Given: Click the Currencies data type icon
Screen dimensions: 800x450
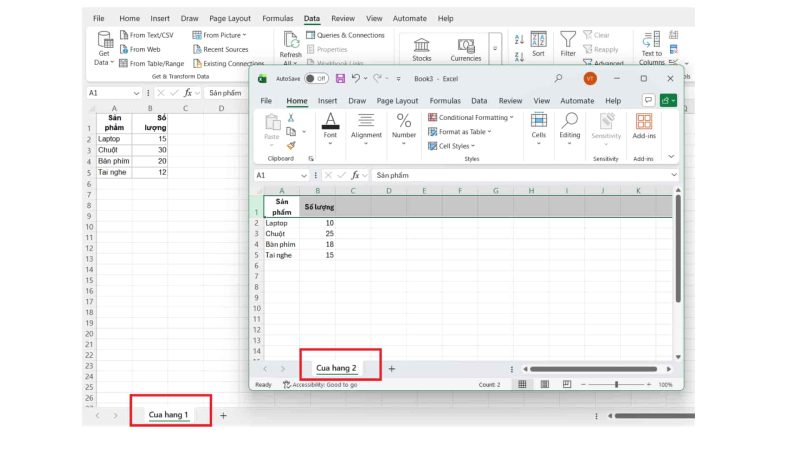Looking at the screenshot, I should (x=466, y=49).
